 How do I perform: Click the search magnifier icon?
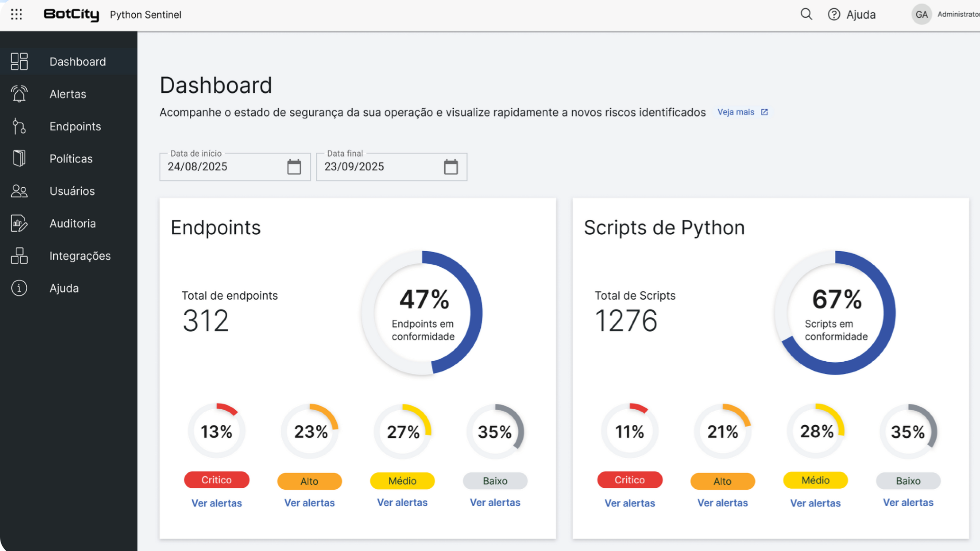point(806,14)
